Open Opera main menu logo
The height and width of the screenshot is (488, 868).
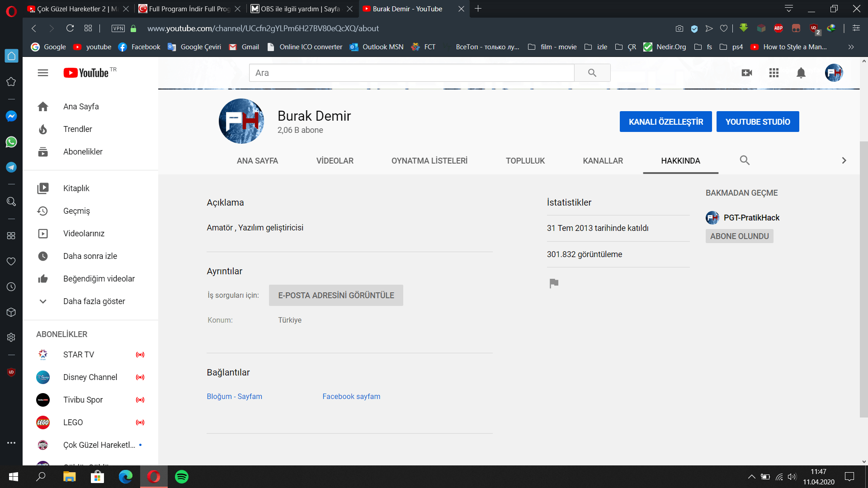(x=11, y=11)
